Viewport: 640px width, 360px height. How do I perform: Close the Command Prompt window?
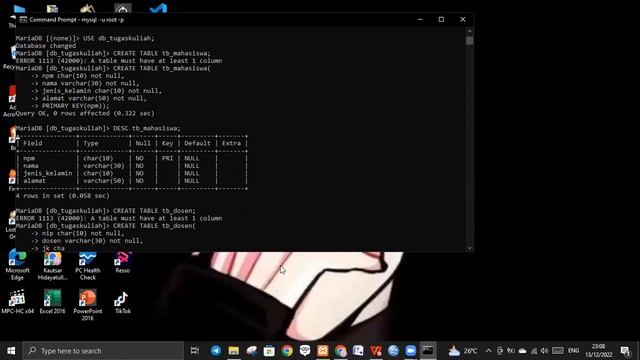[x=462, y=19]
